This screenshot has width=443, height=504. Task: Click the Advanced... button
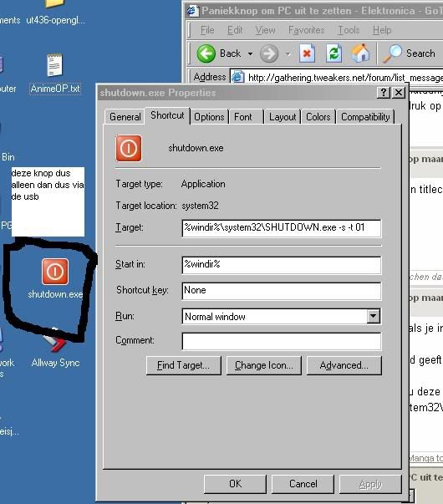(344, 365)
